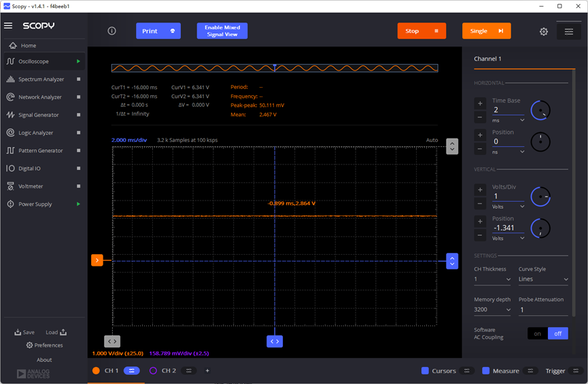
Task: Adjust the vertical Position rotary knob
Action: pos(540,228)
